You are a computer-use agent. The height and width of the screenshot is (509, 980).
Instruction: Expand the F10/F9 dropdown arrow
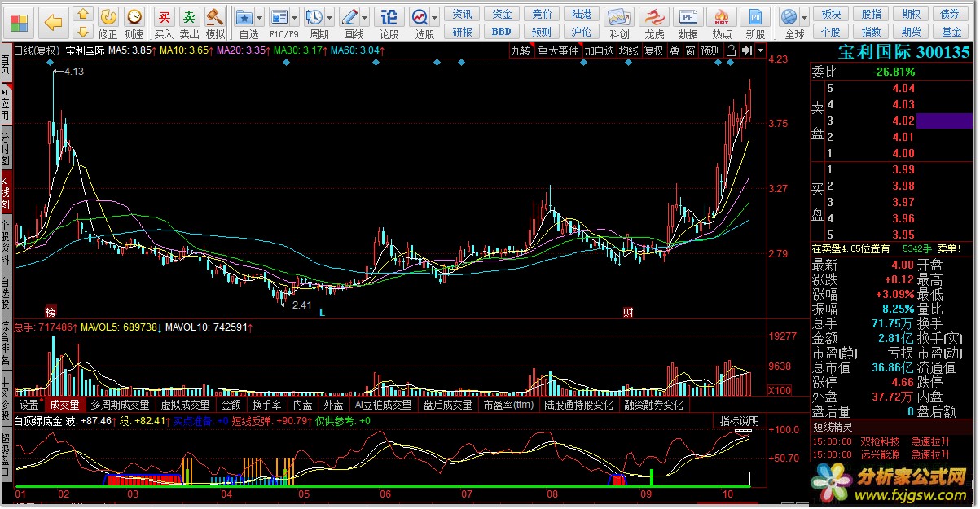pyautogui.click(x=294, y=17)
